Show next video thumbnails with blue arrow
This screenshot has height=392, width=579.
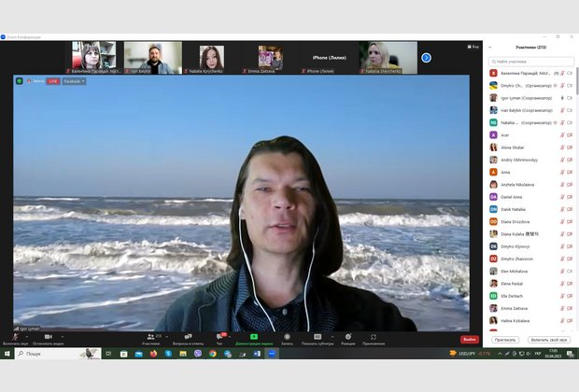coord(426,58)
